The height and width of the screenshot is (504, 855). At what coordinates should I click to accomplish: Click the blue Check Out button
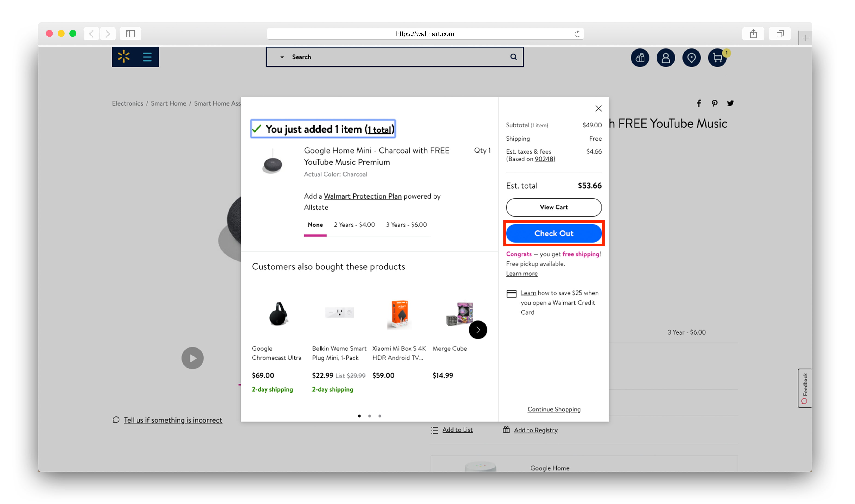pyautogui.click(x=554, y=233)
